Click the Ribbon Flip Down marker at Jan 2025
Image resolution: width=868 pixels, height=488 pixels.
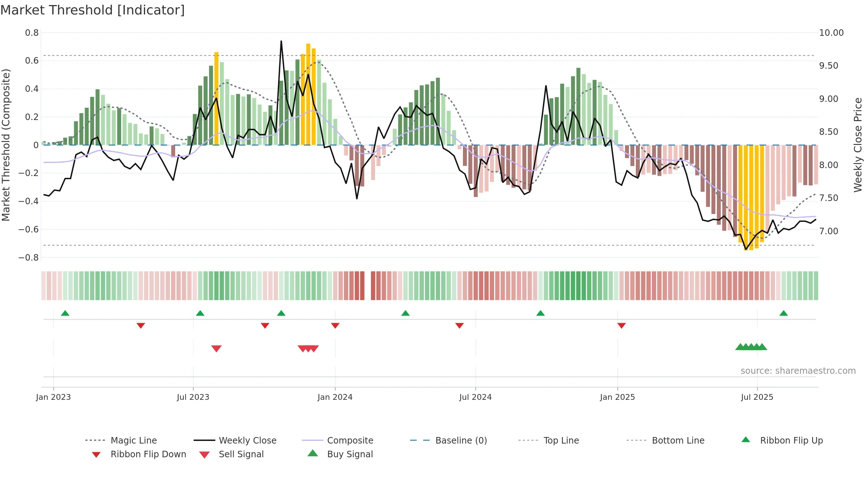[621, 326]
